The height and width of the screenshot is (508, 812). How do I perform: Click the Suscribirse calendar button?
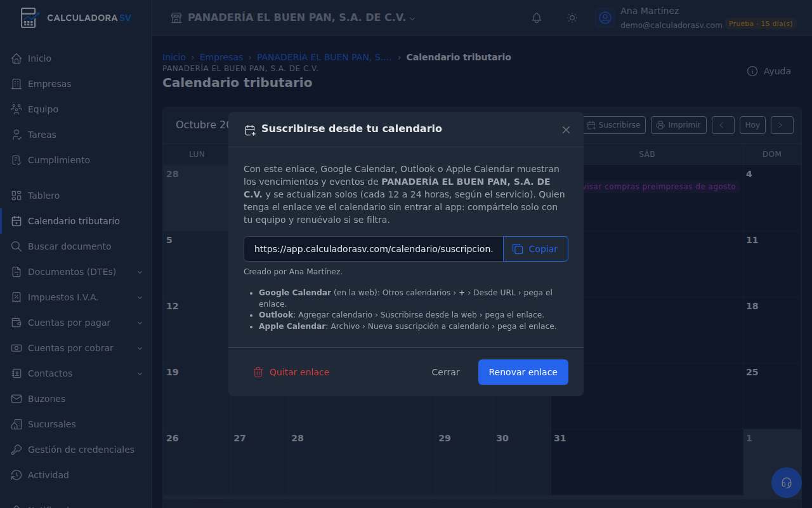pyautogui.click(x=613, y=125)
